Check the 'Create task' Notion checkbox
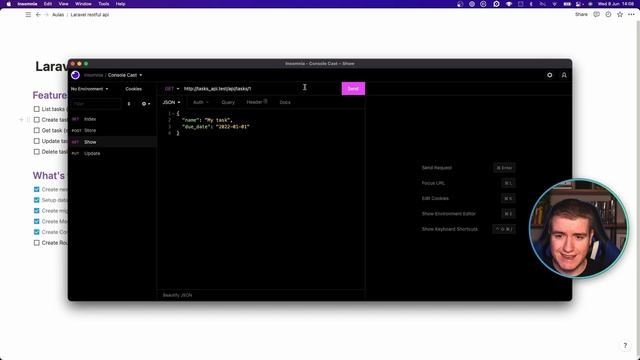The height and width of the screenshot is (360, 640). point(37,120)
